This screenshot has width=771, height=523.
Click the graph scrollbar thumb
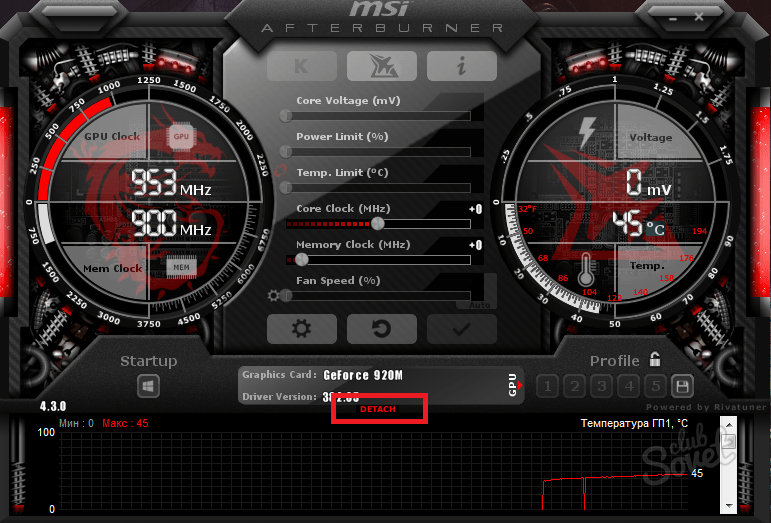point(728,441)
